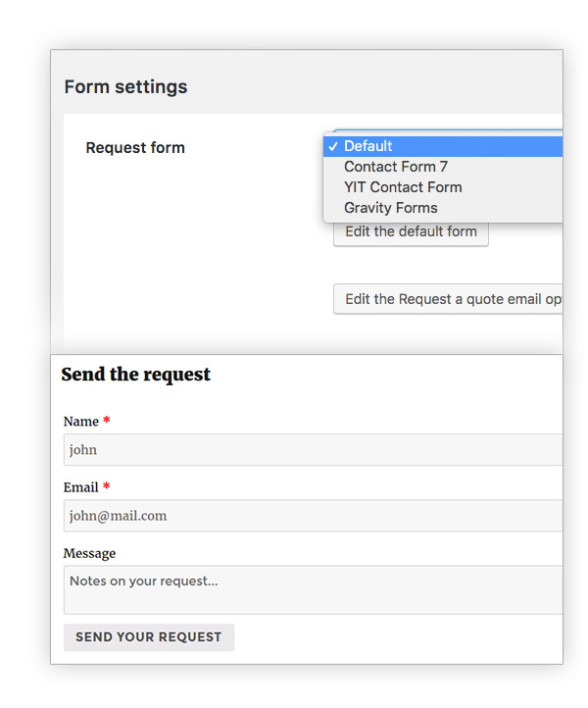Click the Form settings heading
The height and width of the screenshot is (708, 588).
tap(125, 86)
